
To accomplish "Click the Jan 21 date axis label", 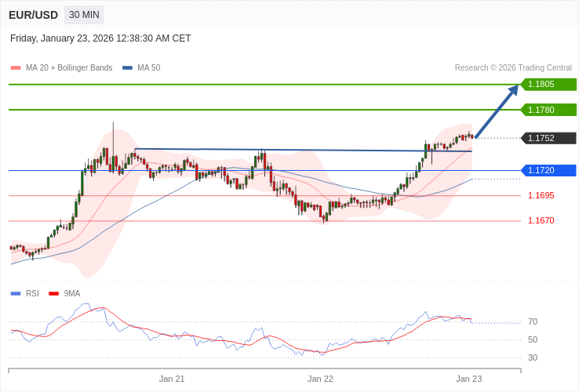I will [x=172, y=379].
